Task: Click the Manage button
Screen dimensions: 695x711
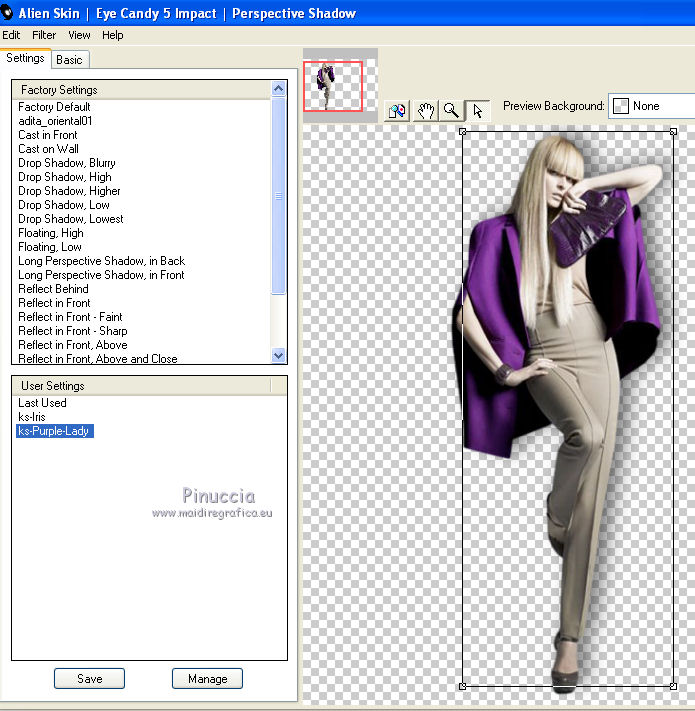Action: click(x=207, y=678)
